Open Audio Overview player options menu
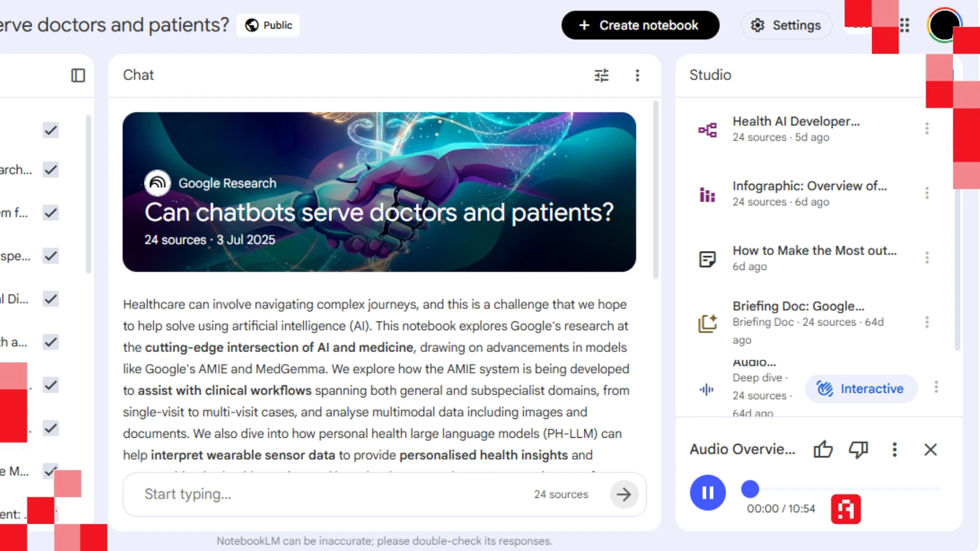Image resolution: width=980 pixels, height=551 pixels. (894, 449)
